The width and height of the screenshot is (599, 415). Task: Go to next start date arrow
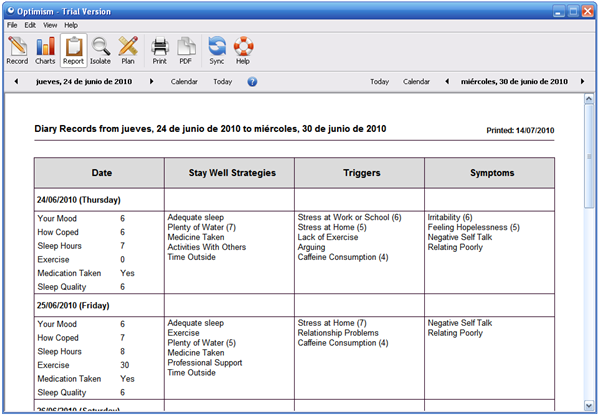point(151,81)
